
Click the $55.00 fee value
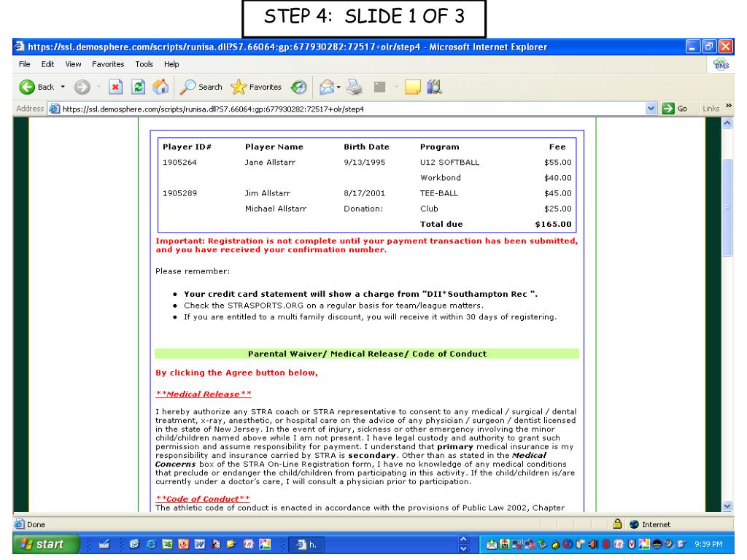pos(558,163)
